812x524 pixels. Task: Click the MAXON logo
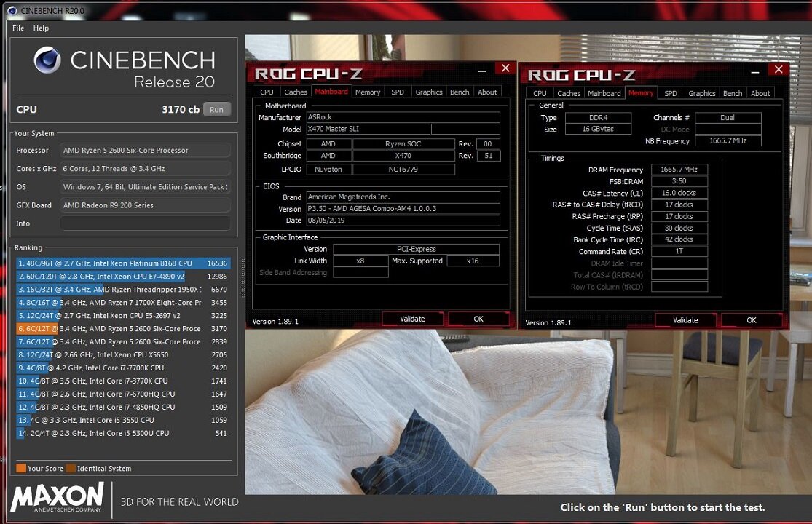57,497
